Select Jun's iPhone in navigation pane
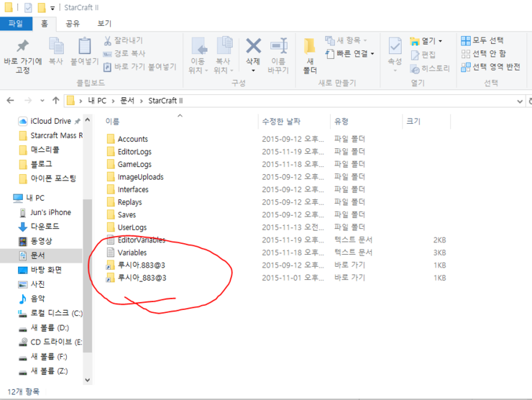The width and height of the screenshot is (532, 400). (45, 212)
